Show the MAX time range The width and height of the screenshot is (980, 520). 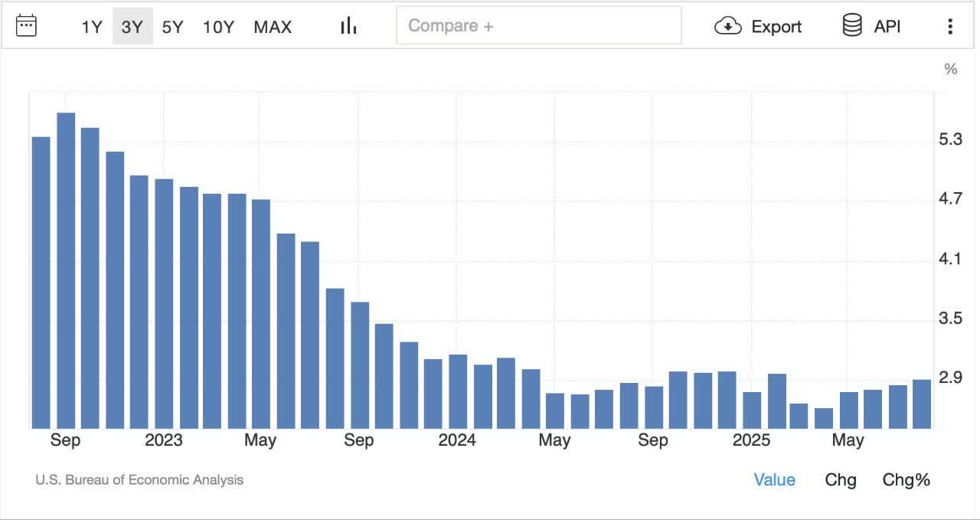tap(273, 27)
